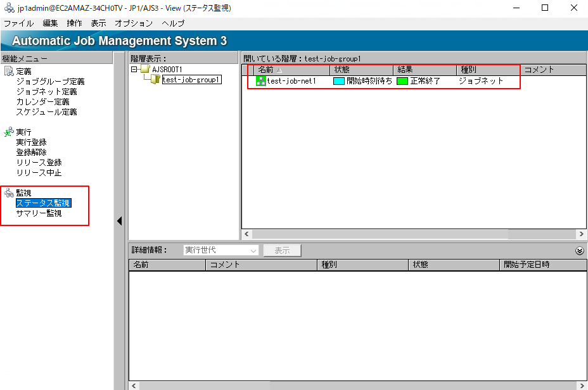Image resolution: width=588 pixels, height=390 pixels.
Task: Select カレンダー定義
Action: pos(42,101)
